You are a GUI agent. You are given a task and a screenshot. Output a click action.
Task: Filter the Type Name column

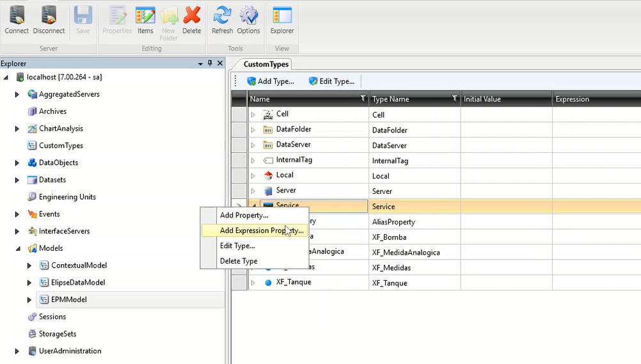point(454,99)
